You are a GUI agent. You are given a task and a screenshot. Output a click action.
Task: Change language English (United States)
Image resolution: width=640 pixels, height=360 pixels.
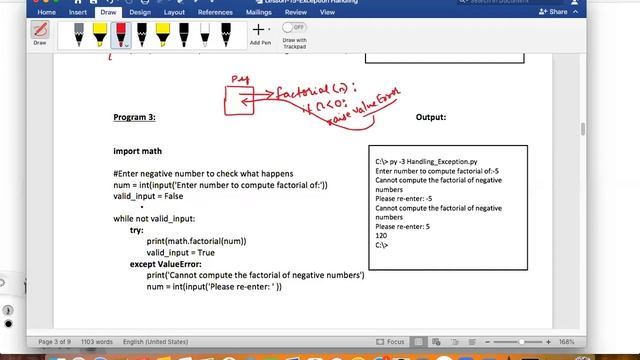(156, 342)
